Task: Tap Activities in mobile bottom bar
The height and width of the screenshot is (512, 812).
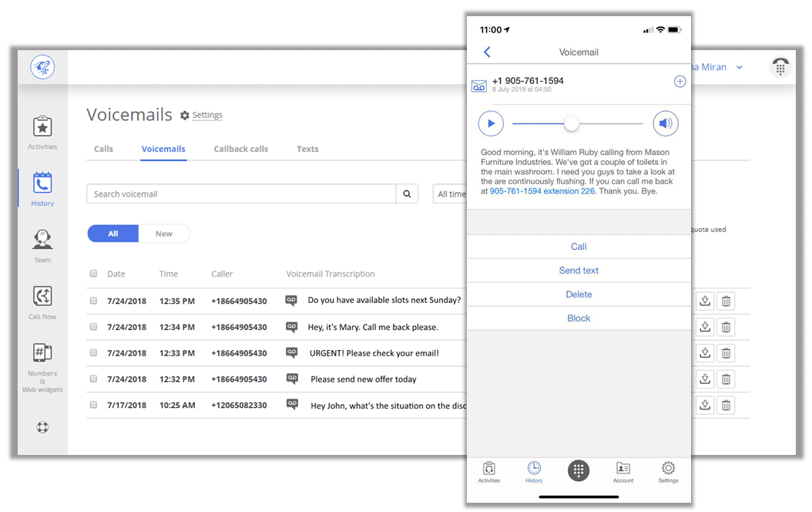Action: coord(489,472)
